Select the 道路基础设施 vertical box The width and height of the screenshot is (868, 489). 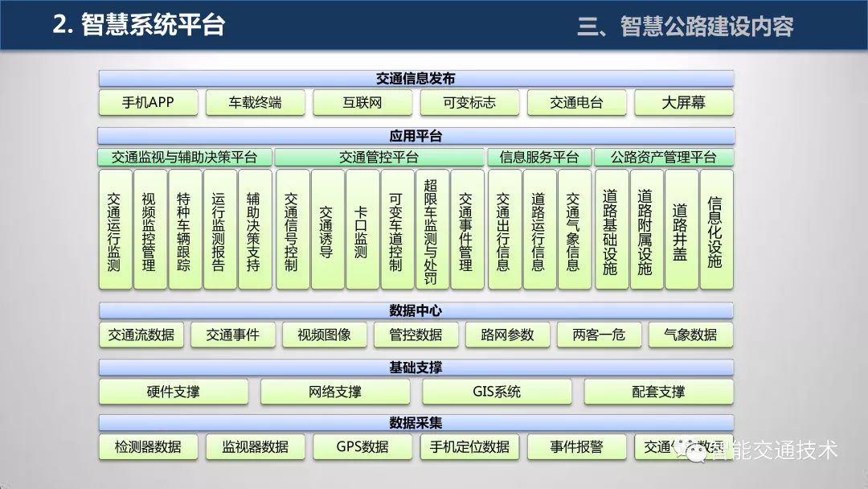pos(612,229)
